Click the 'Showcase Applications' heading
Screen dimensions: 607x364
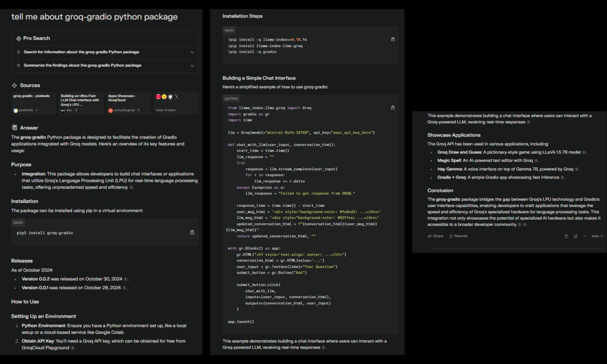454,135
